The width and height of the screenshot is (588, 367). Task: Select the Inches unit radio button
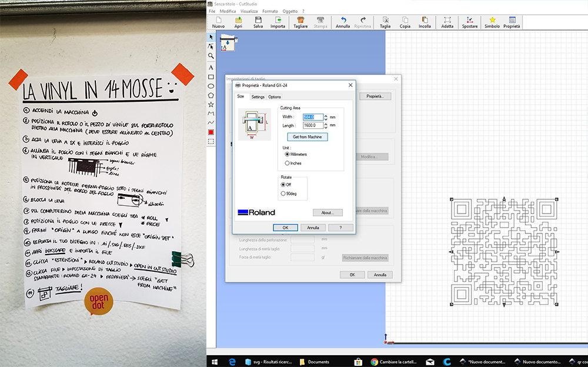click(x=288, y=164)
